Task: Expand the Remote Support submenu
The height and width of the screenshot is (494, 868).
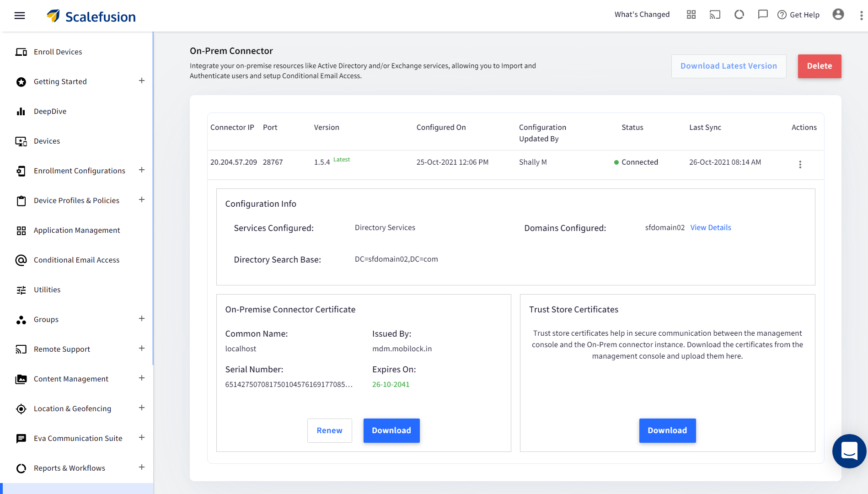Action: click(x=142, y=349)
